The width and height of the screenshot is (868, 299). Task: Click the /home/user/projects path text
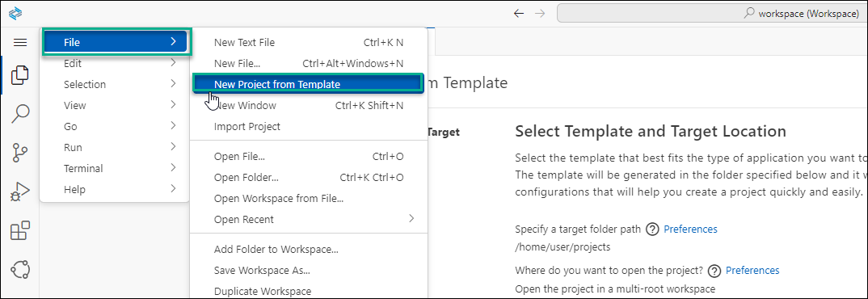pos(563,247)
